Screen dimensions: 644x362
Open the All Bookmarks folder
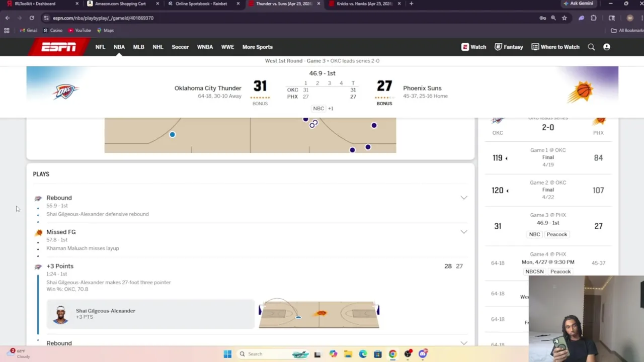pyautogui.click(x=627, y=30)
